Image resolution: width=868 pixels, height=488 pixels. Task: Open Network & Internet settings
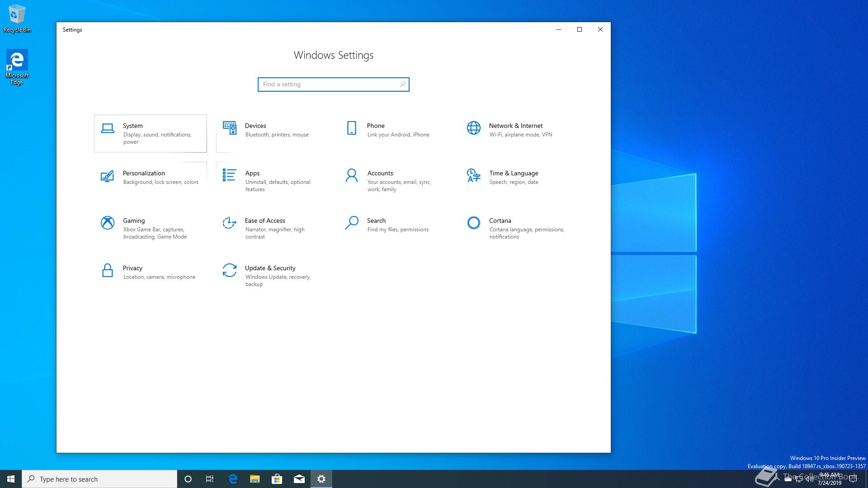coord(517,133)
